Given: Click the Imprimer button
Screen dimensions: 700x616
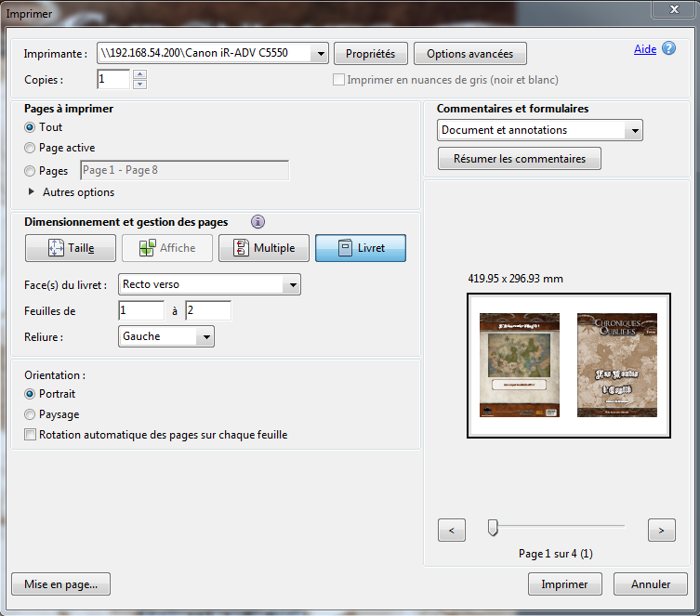Looking at the screenshot, I should [x=564, y=584].
